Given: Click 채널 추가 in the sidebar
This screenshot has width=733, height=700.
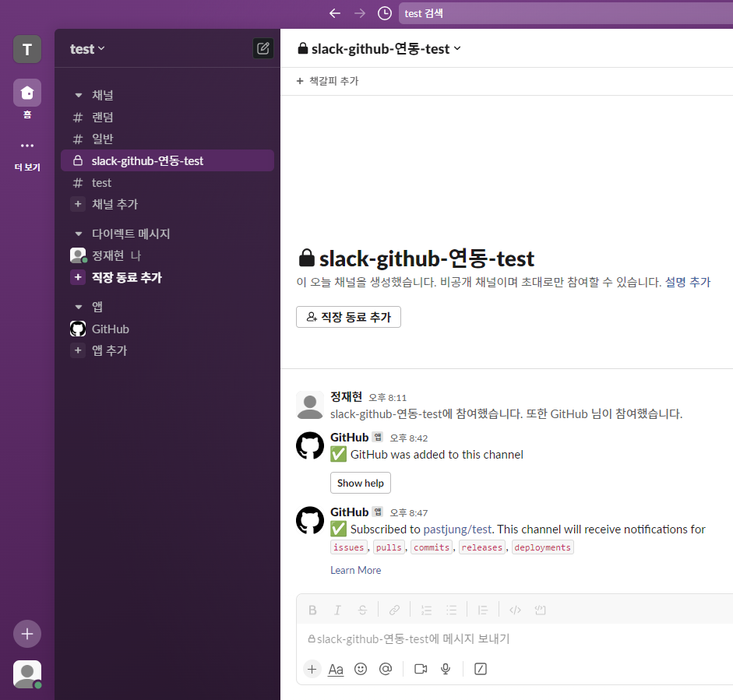Looking at the screenshot, I should (167, 204).
